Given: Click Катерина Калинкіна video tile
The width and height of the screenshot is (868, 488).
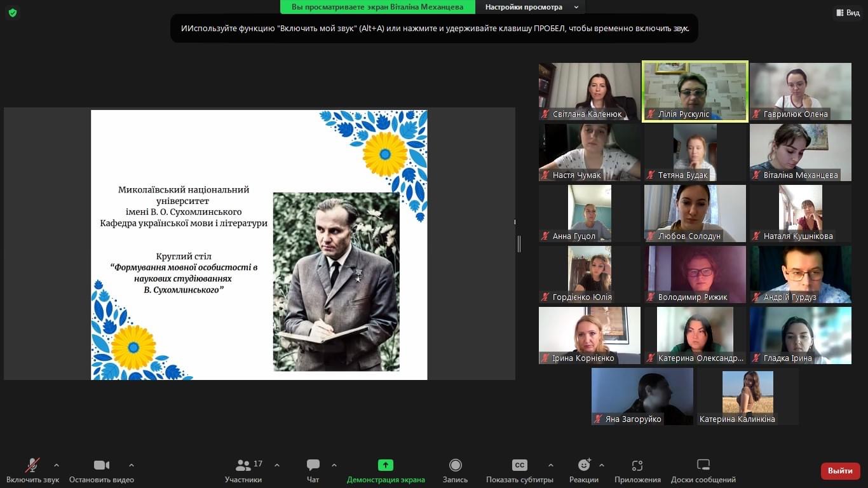Looking at the screenshot, I should point(747,396).
